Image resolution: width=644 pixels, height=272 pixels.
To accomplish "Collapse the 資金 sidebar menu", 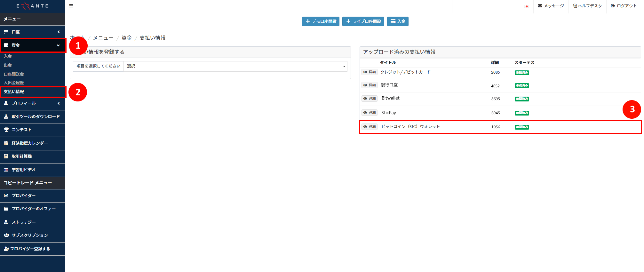I will (x=33, y=45).
